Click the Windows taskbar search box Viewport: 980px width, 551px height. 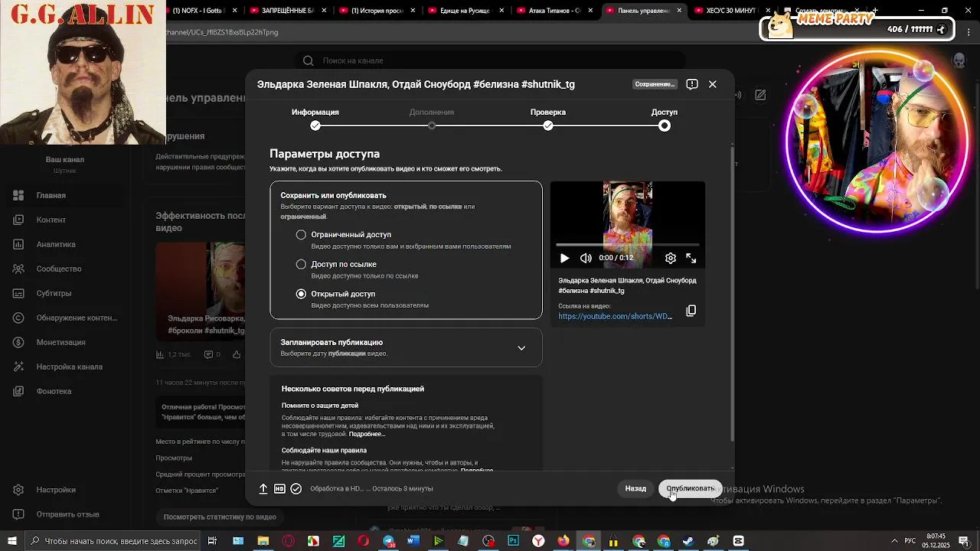point(113,541)
